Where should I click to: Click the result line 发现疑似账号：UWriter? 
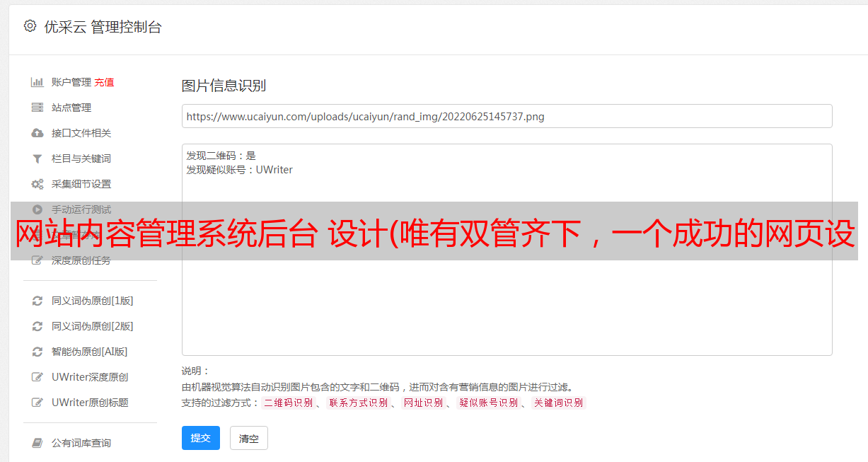tap(240, 170)
